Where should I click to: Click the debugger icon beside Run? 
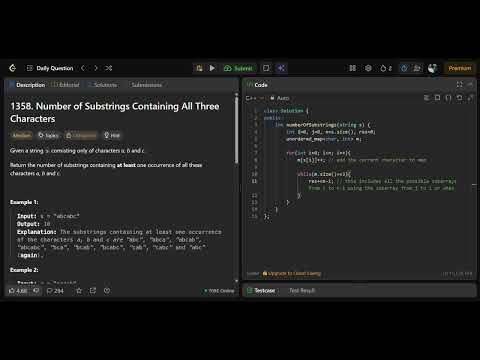[x=199, y=68]
